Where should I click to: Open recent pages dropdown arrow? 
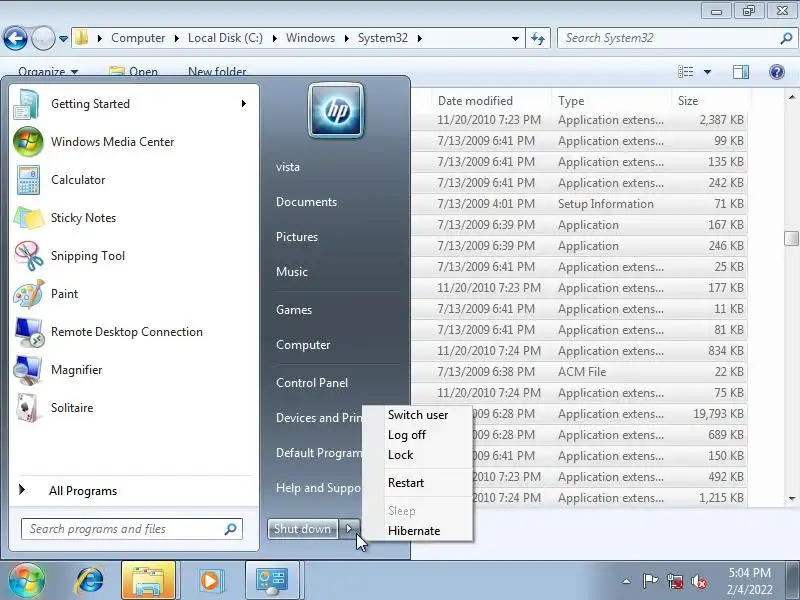coord(63,39)
